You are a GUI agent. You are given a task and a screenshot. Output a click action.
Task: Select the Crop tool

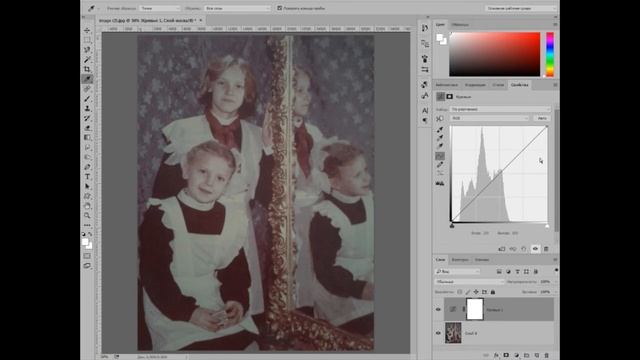pyautogui.click(x=87, y=69)
